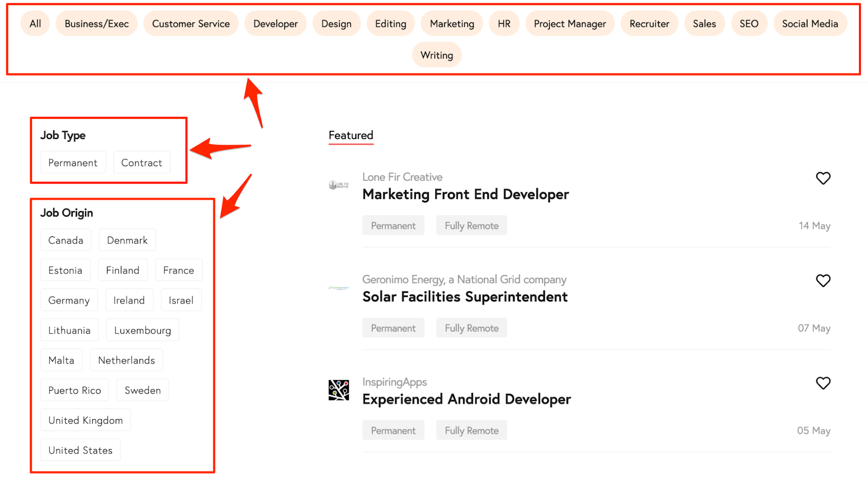Open the Solar Facilities Superintendent job
The width and height of the screenshot is (868, 492).
click(465, 297)
